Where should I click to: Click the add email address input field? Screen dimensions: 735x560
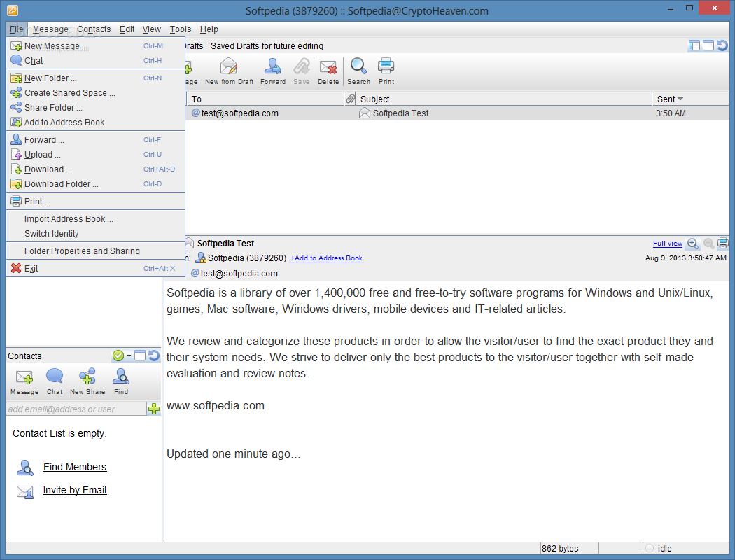[x=76, y=409]
